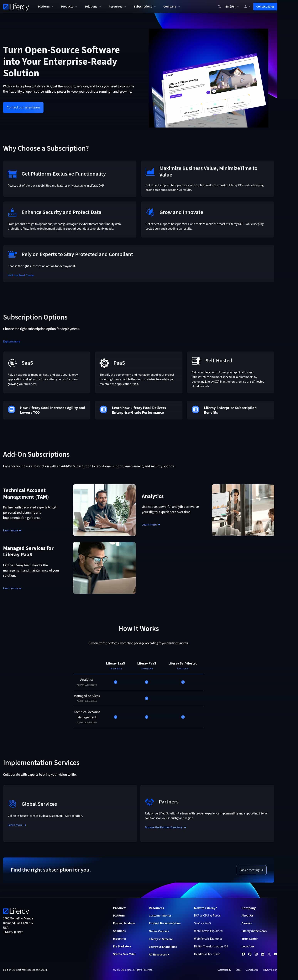The width and height of the screenshot is (298, 980).
Task: Click Learn more under Analytics
Action: [151, 525]
